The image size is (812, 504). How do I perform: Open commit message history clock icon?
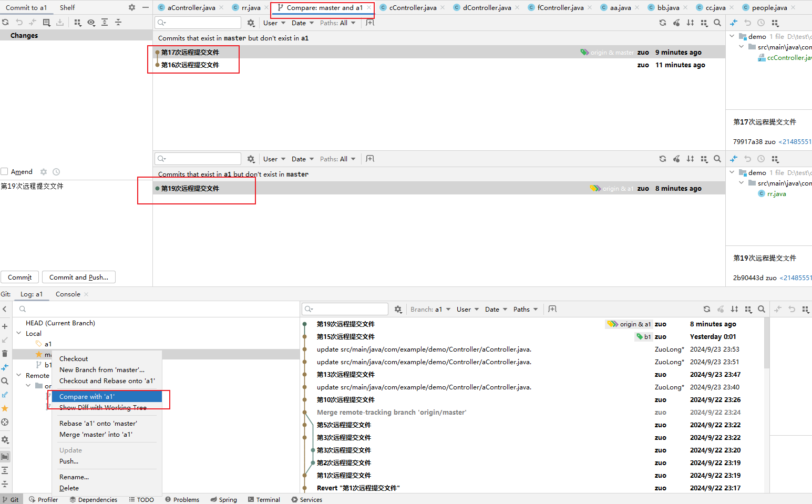pyautogui.click(x=56, y=172)
